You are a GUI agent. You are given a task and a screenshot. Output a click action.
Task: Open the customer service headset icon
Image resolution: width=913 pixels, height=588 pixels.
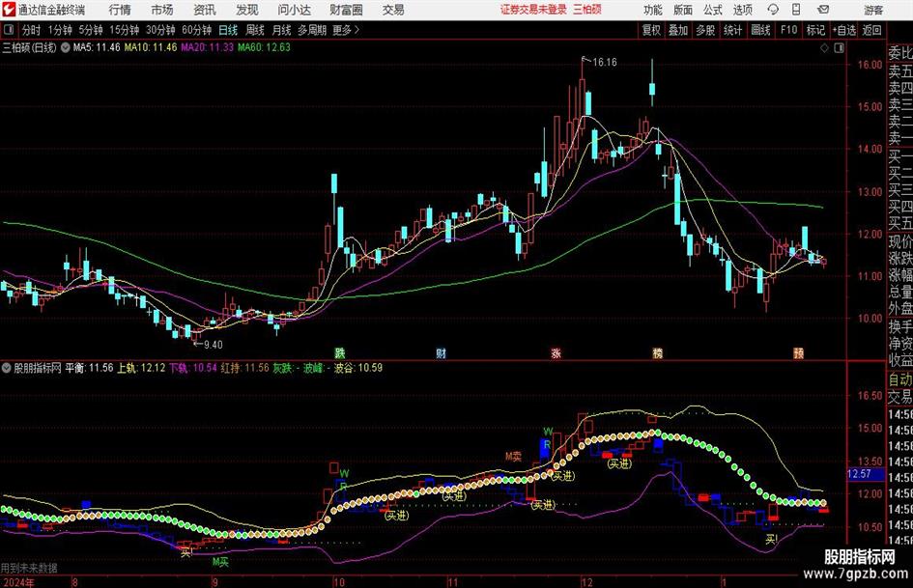[773, 10]
